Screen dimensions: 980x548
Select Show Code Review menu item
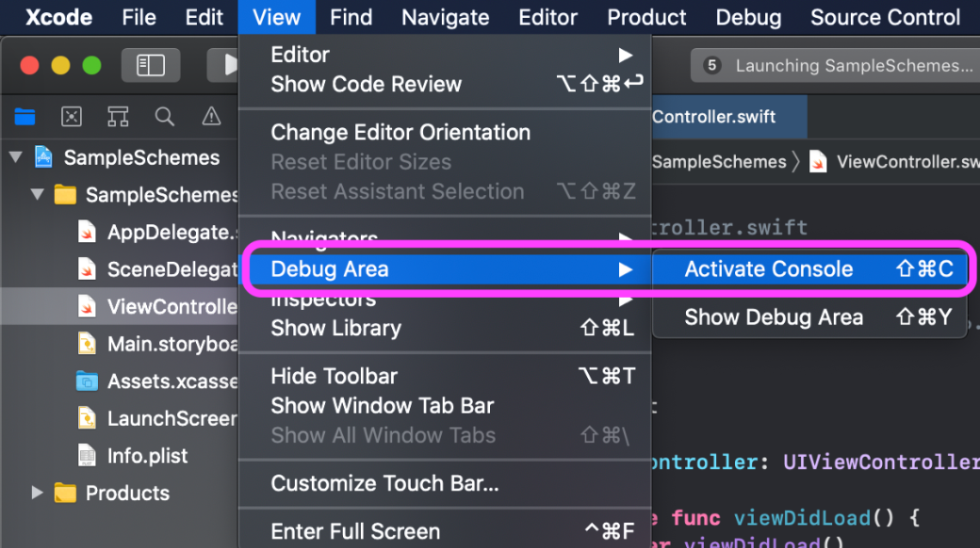click(x=445, y=84)
